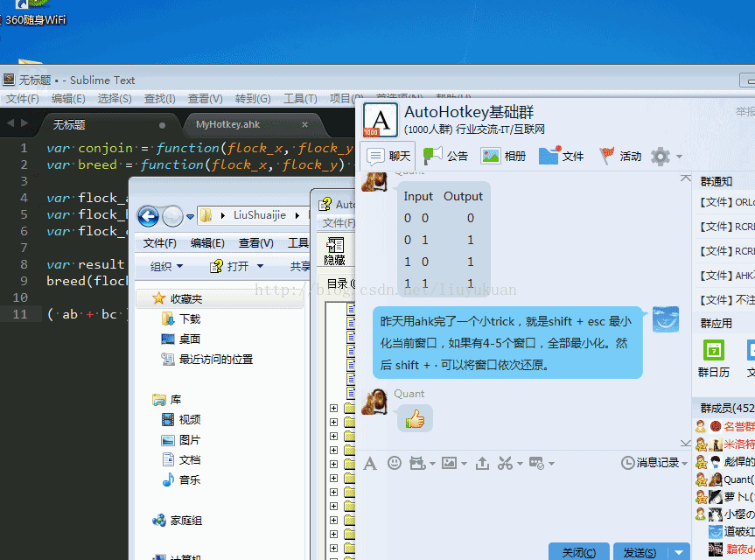Image resolution: width=755 pixels, height=560 pixels.
Task: Open the font formatting icon in chat toolbar
Action: coord(370,463)
